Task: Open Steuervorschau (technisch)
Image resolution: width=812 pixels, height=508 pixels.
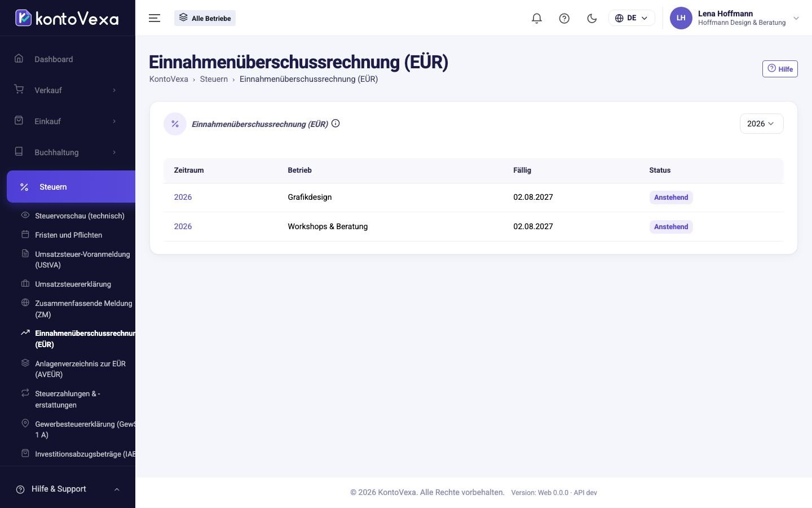Action: click(80, 216)
